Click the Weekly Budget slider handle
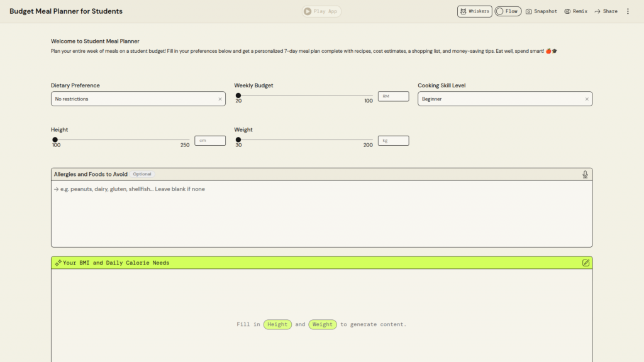 (x=238, y=96)
